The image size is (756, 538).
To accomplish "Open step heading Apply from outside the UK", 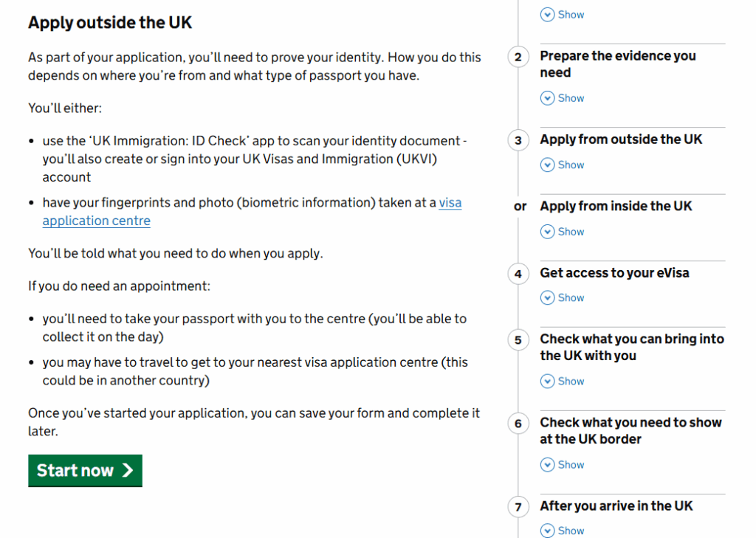I will [x=621, y=139].
